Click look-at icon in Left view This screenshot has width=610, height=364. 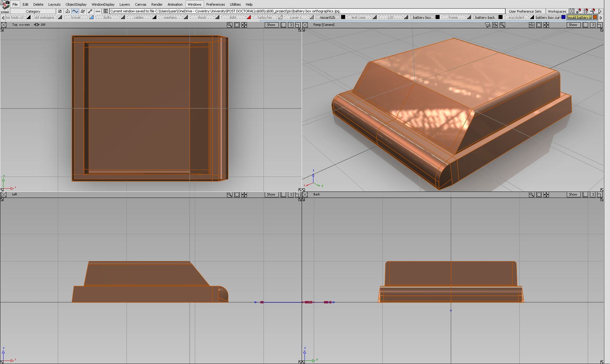point(237,194)
